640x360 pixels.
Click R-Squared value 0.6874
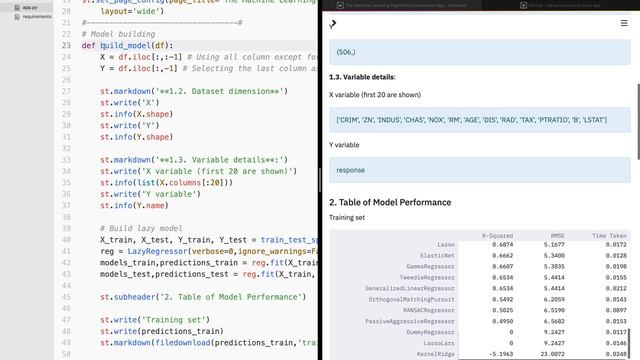(502, 244)
